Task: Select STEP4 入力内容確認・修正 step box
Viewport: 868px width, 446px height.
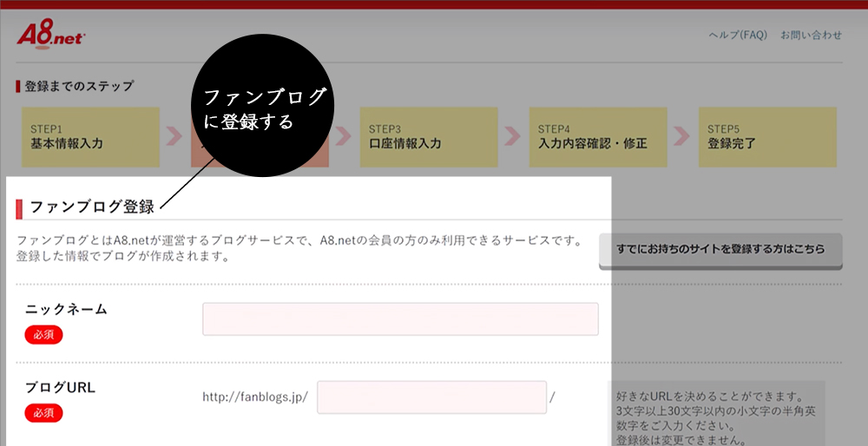Action: 598,137
